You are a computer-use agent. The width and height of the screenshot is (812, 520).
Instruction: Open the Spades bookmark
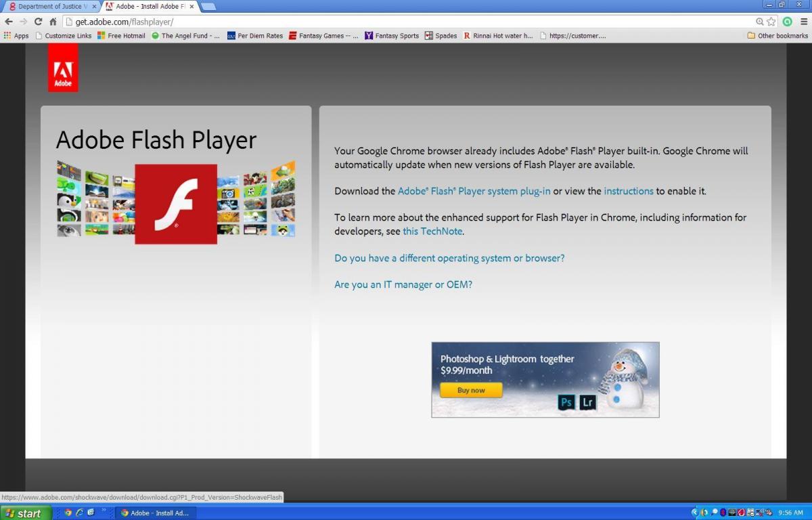click(441, 36)
